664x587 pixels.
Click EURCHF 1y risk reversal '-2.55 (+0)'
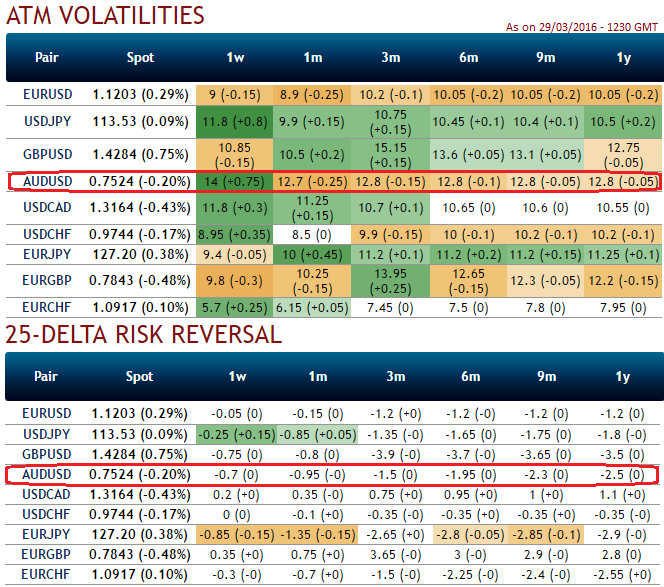[x=622, y=575]
